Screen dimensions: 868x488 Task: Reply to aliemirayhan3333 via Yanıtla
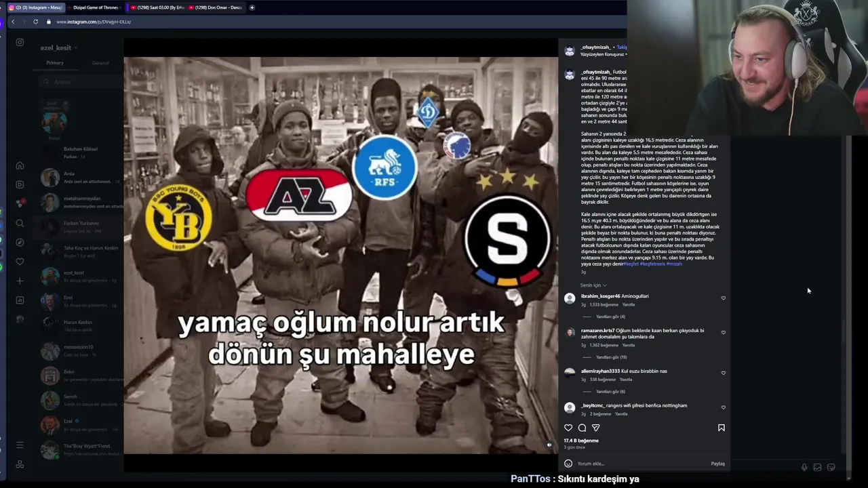pos(626,380)
